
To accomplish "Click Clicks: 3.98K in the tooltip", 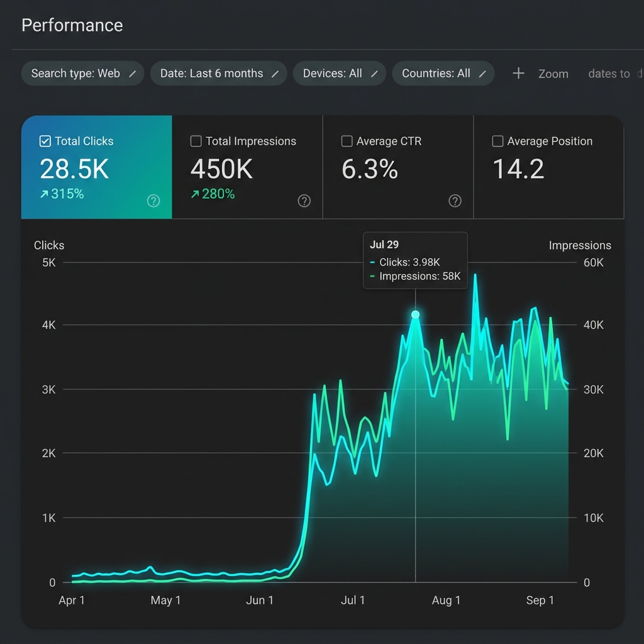I will (x=409, y=262).
